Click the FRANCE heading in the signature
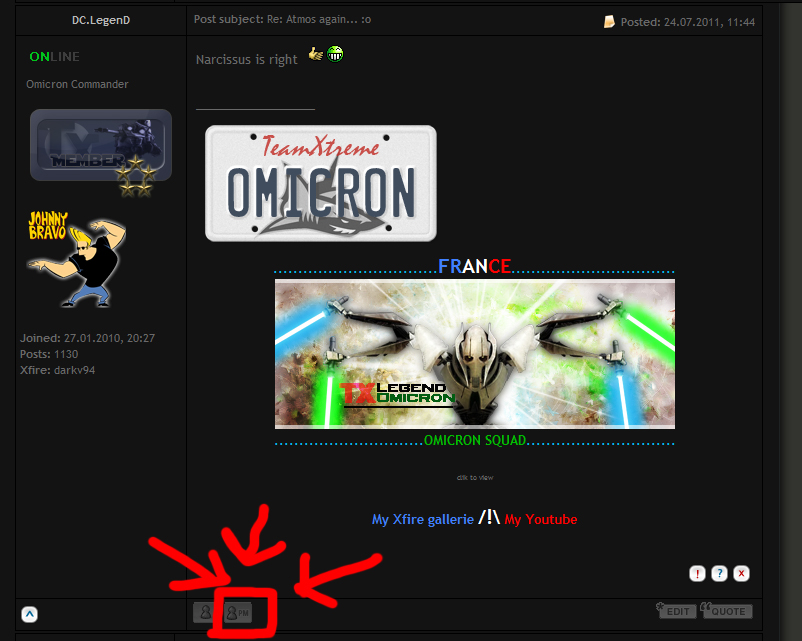802x641 pixels. click(474, 266)
